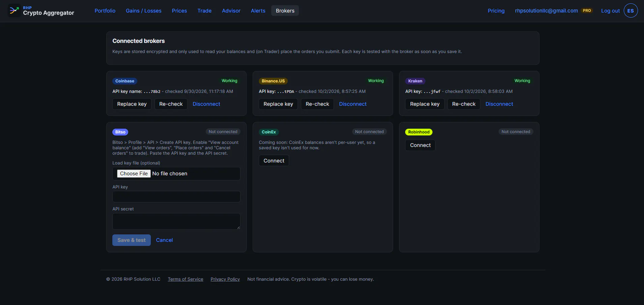
Task: Select the Brokers tab
Action: (285, 10)
